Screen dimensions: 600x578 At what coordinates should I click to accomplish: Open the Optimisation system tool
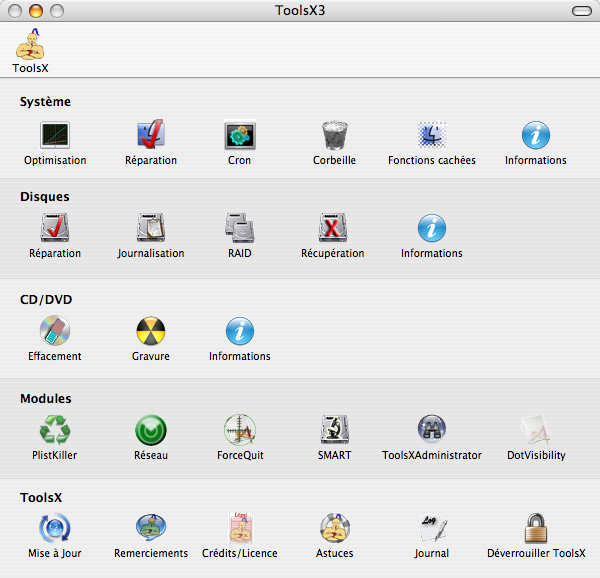[x=55, y=135]
